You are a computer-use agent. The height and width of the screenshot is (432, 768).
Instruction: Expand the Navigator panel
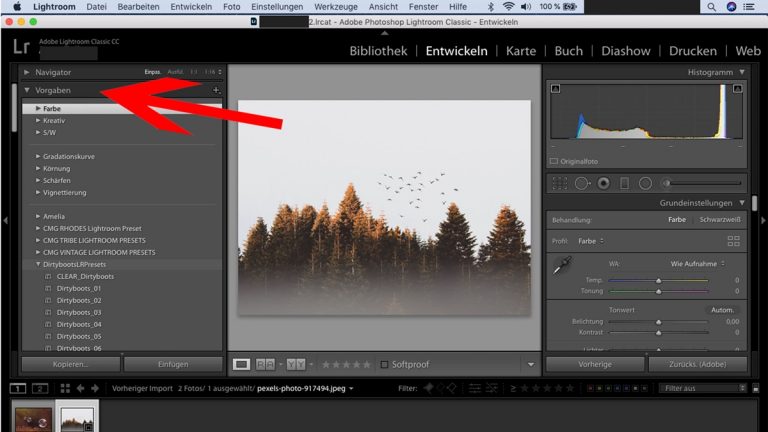pyautogui.click(x=27, y=73)
